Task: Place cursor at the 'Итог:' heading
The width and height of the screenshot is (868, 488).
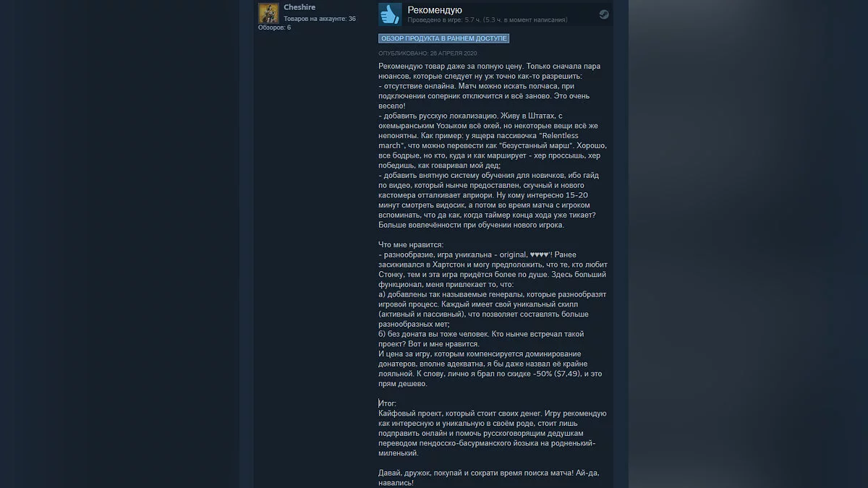Action: click(x=388, y=403)
